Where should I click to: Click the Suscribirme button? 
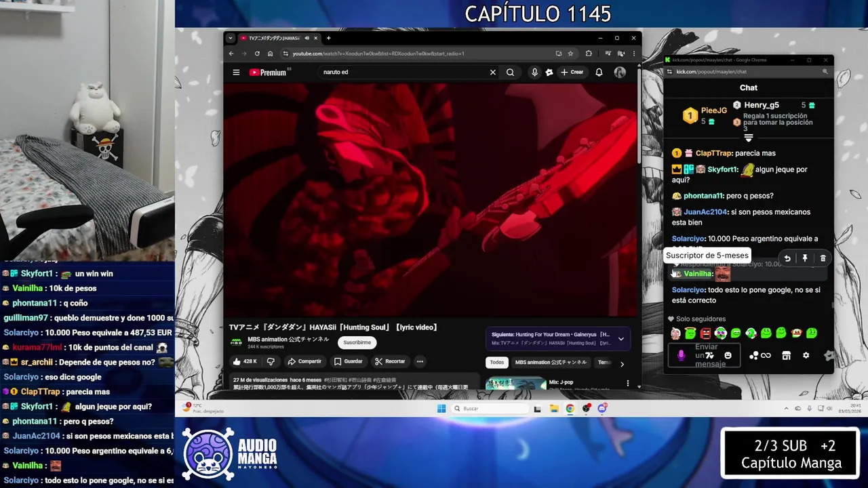(357, 342)
